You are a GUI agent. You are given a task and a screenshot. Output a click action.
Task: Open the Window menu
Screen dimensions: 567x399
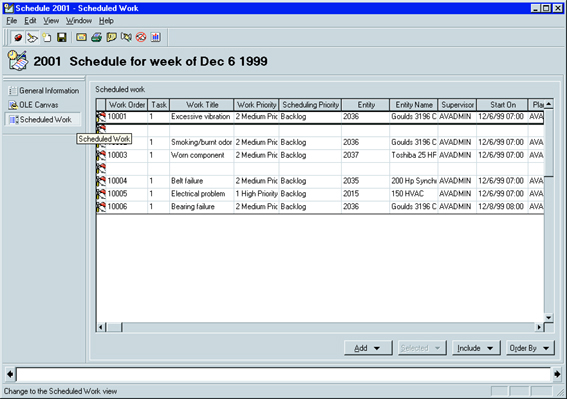pyautogui.click(x=78, y=21)
